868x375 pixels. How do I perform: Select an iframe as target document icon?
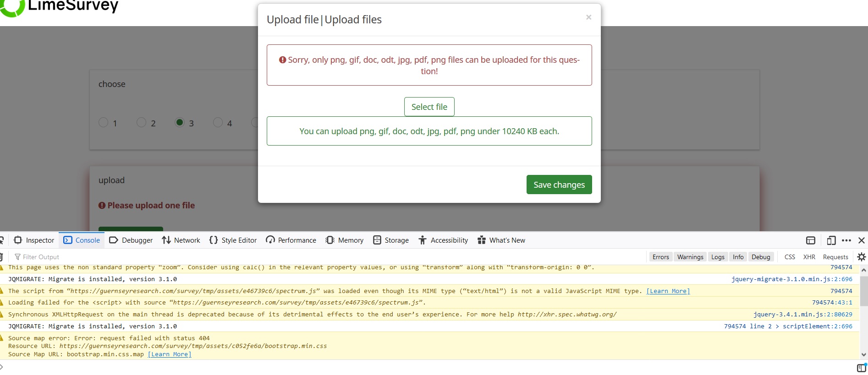click(x=811, y=240)
